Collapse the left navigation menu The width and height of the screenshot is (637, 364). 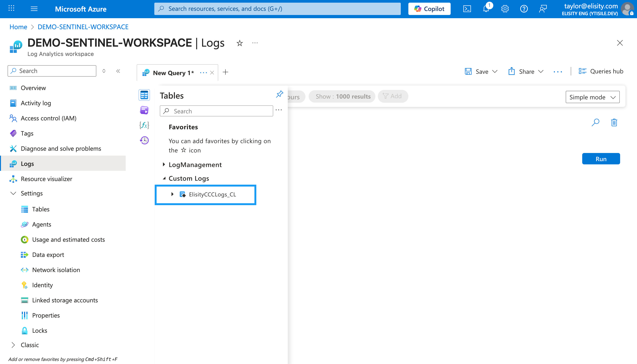click(x=118, y=71)
